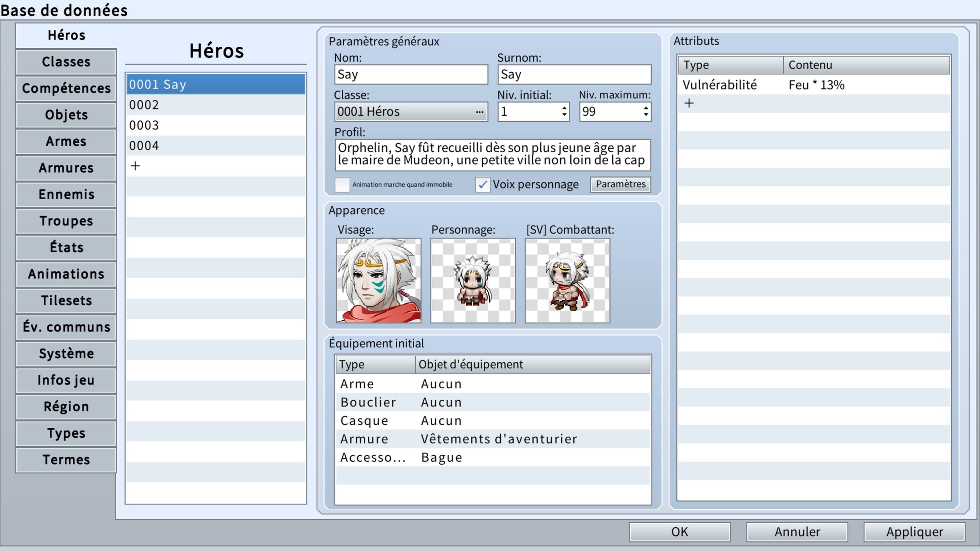Viewport: 980px width, 551px height.
Task: Decrease Niv. maximum with down arrow
Action: [646, 115]
